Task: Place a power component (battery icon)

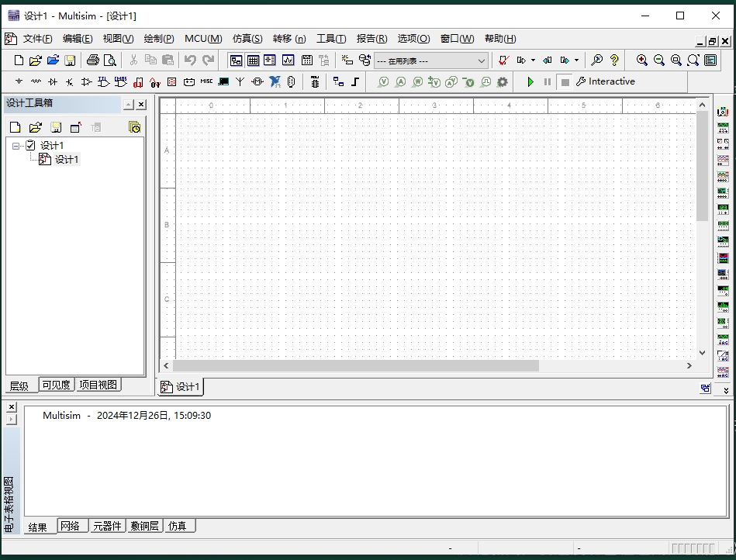Action: pyautogui.click(x=189, y=81)
